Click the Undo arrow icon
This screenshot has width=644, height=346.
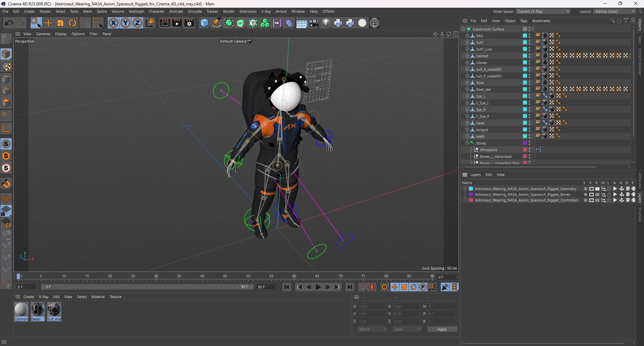9,23
